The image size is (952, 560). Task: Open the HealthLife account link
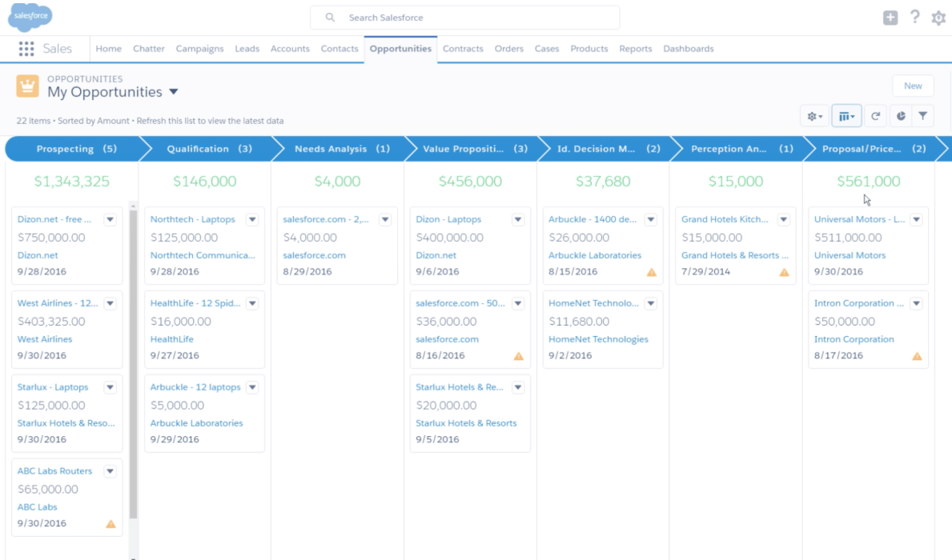172,339
